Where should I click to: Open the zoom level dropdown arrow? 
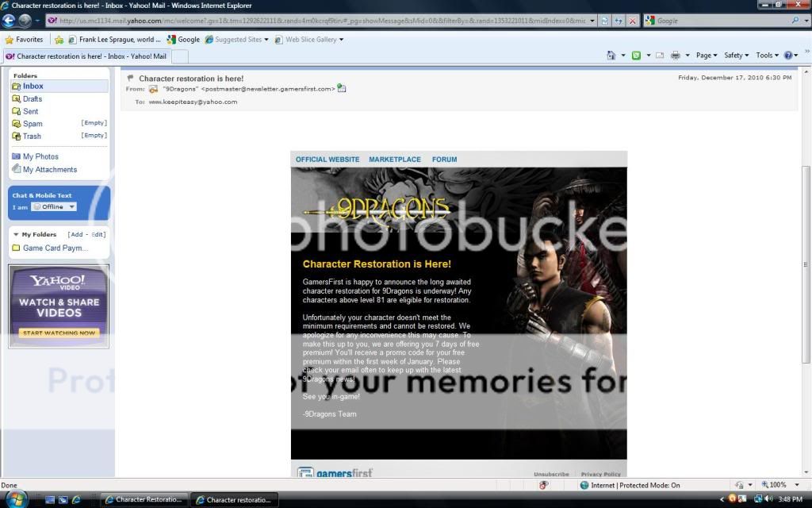coord(796,485)
